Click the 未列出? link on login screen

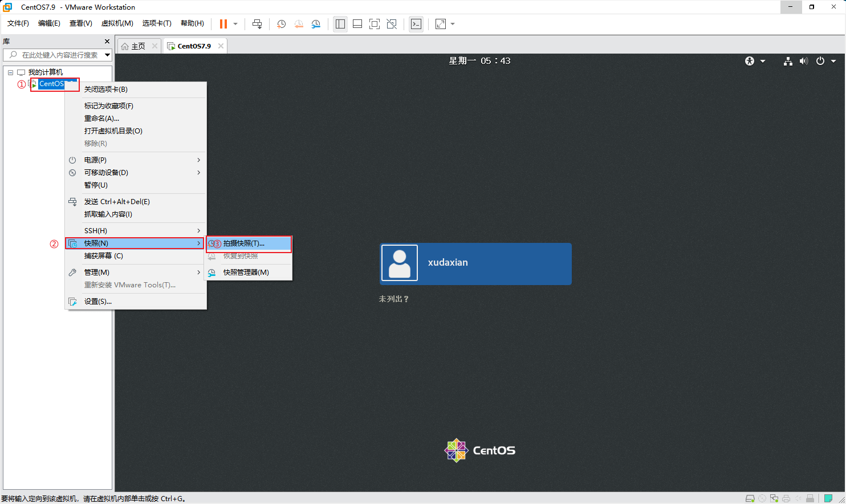[394, 299]
